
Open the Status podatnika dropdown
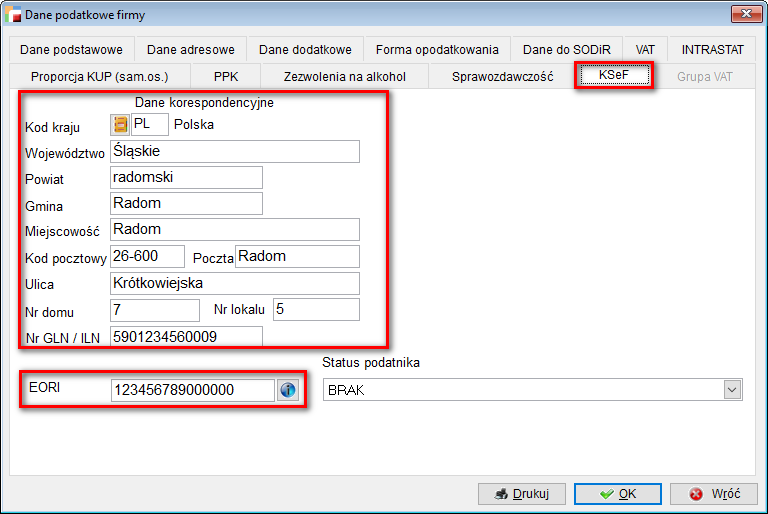tap(732, 390)
